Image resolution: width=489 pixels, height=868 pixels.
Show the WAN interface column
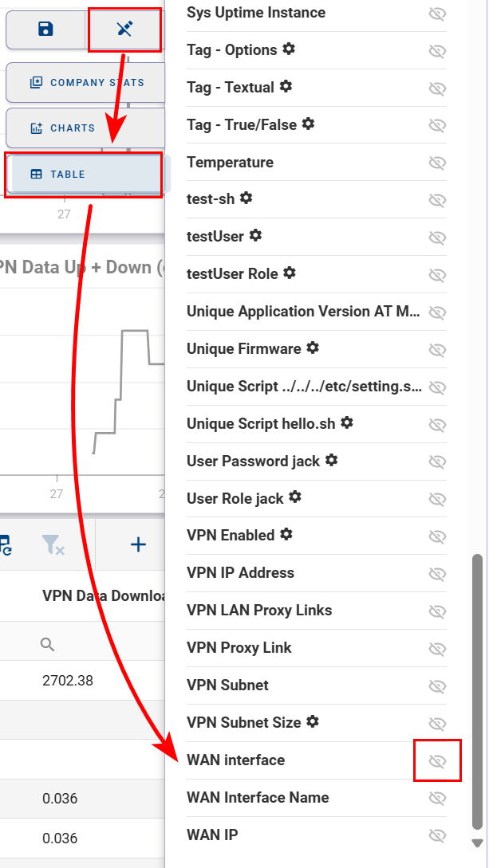(x=437, y=761)
